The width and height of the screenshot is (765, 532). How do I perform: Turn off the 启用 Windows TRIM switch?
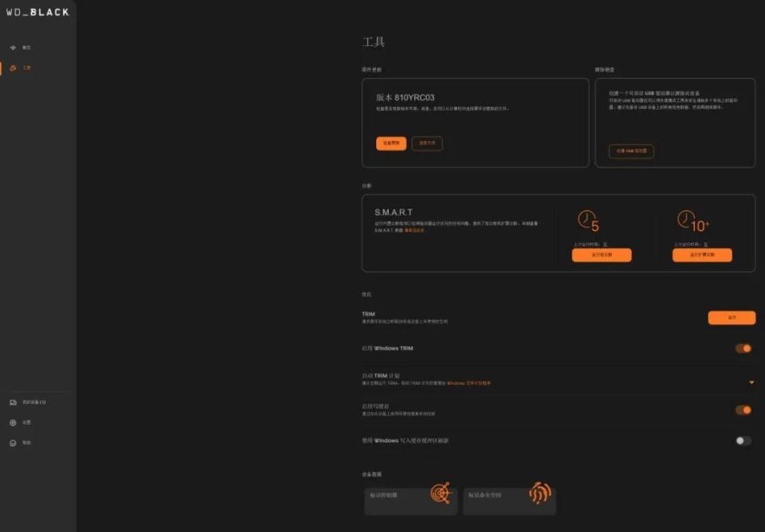(x=743, y=348)
